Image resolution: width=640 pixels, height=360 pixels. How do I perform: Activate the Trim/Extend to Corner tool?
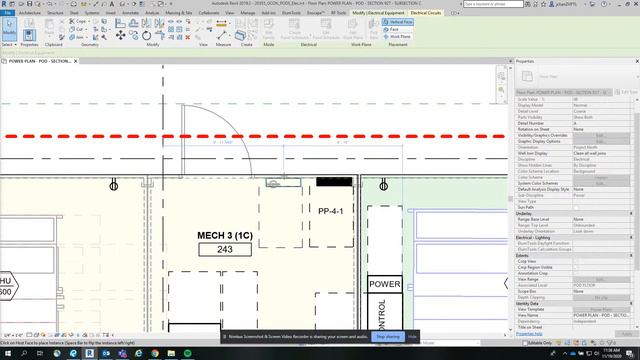tap(159, 36)
